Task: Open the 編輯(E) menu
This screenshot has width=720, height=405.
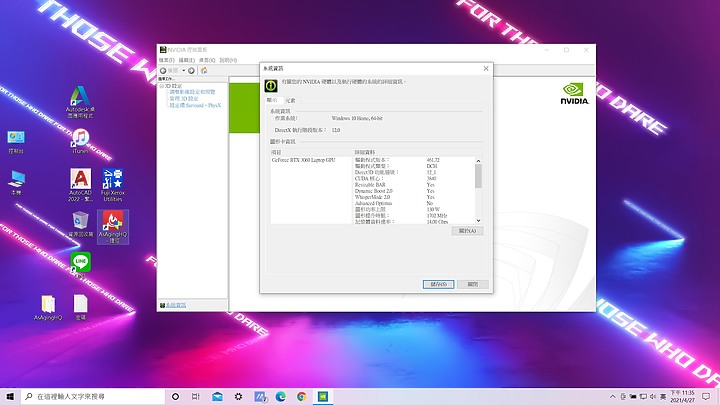Action: pos(187,60)
